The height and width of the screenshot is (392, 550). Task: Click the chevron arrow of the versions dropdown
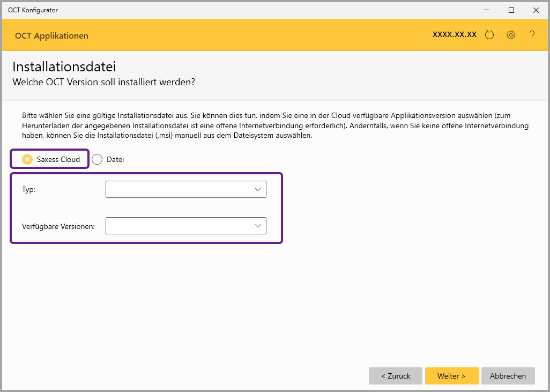[258, 226]
